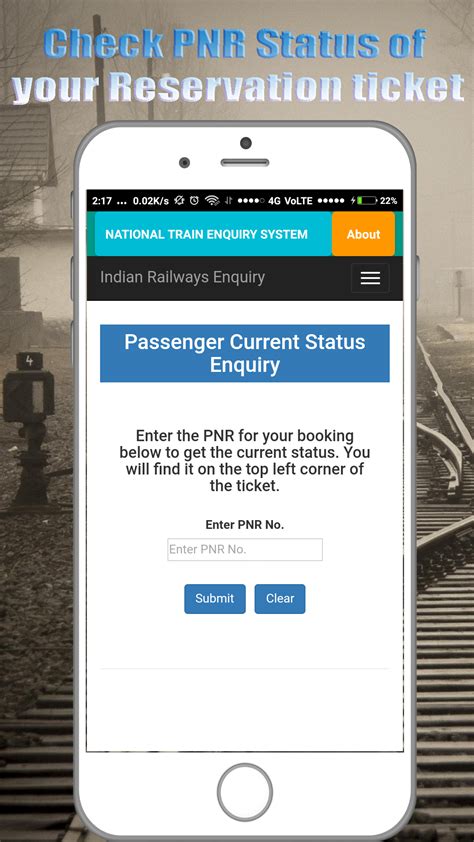This screenshot has height=842, width=474.
Task: Tap the silent mode status icon
Action: [180, 201]
